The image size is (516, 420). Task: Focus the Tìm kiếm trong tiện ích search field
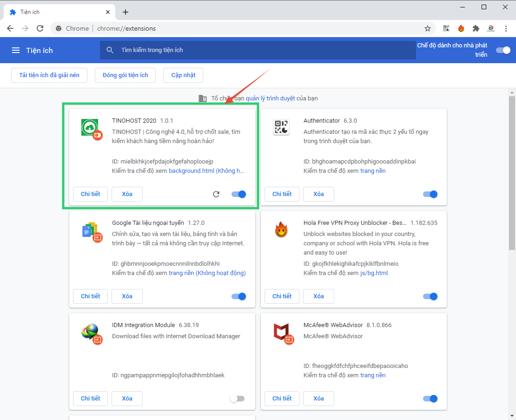(x=258, y=50)
